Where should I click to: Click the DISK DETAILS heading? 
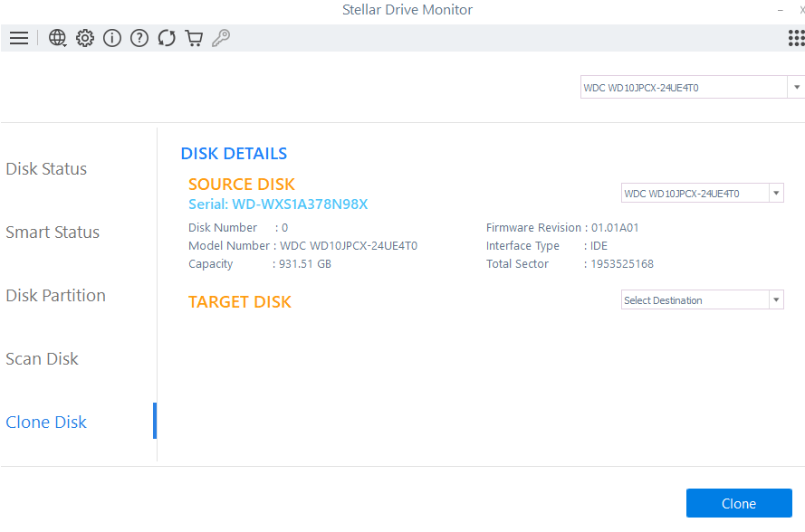pos(234,154)
